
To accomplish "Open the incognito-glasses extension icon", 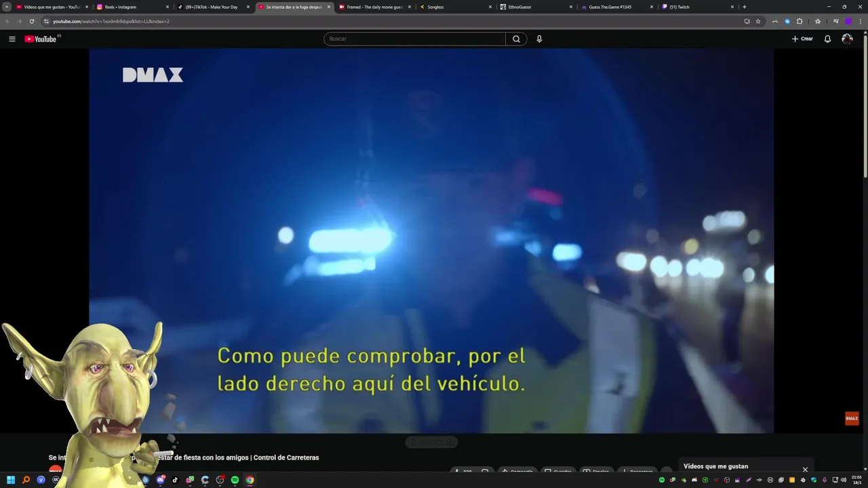I will [x=775, y=21].
